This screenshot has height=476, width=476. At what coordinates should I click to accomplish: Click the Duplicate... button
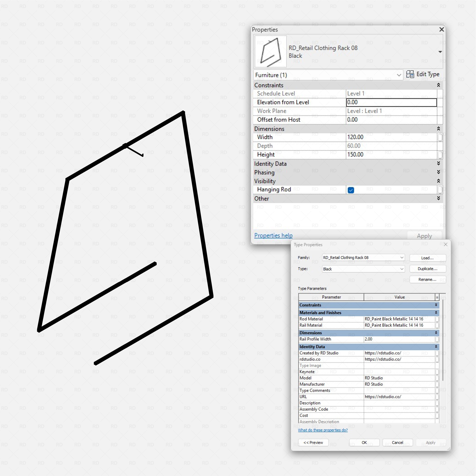pos(428,269)
